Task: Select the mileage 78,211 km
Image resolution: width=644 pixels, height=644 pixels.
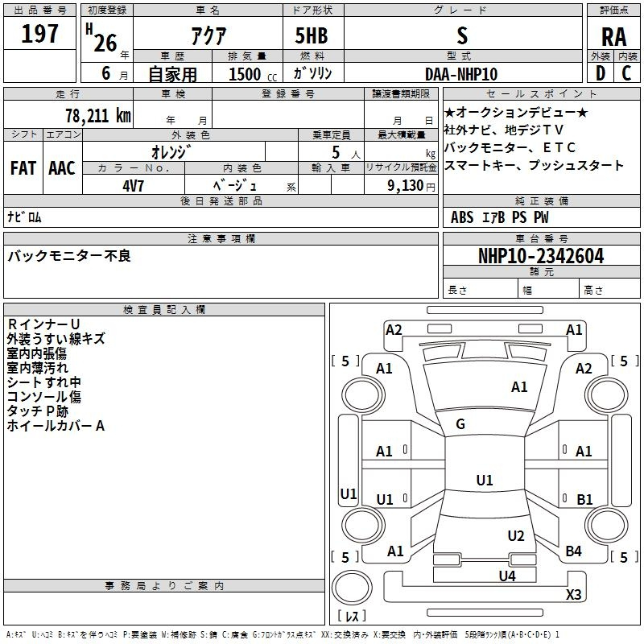Action: click(x=98, y=115)
